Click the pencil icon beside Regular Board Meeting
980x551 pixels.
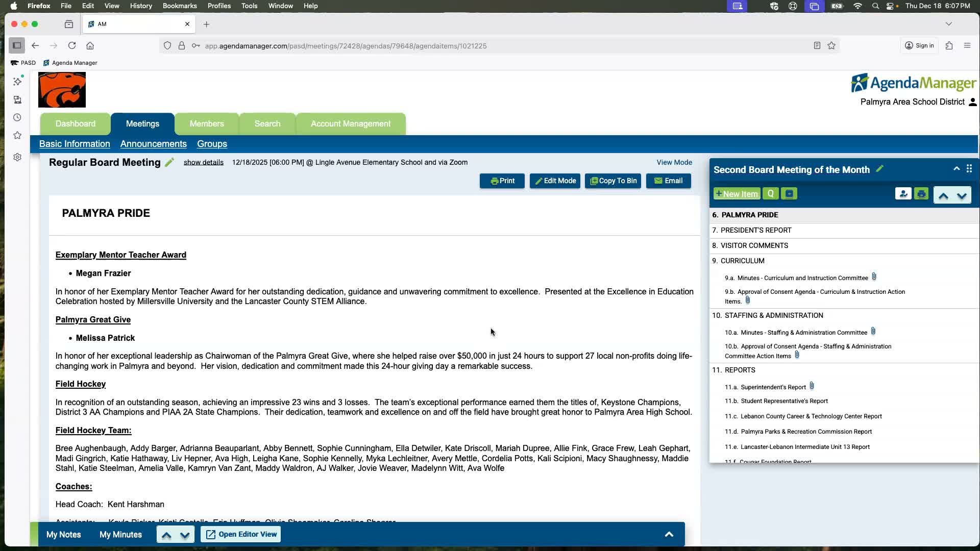pos(169,162)
